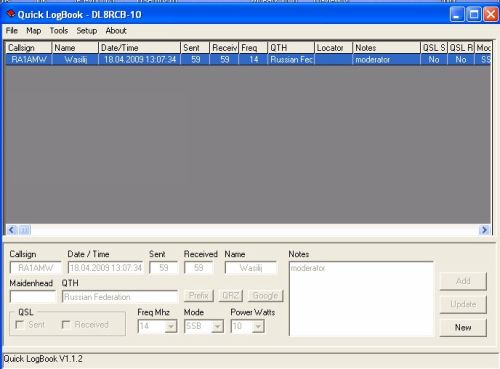Sort by the Date/Time column header
This screenshot has width=500, height=369.
(140, 48)
